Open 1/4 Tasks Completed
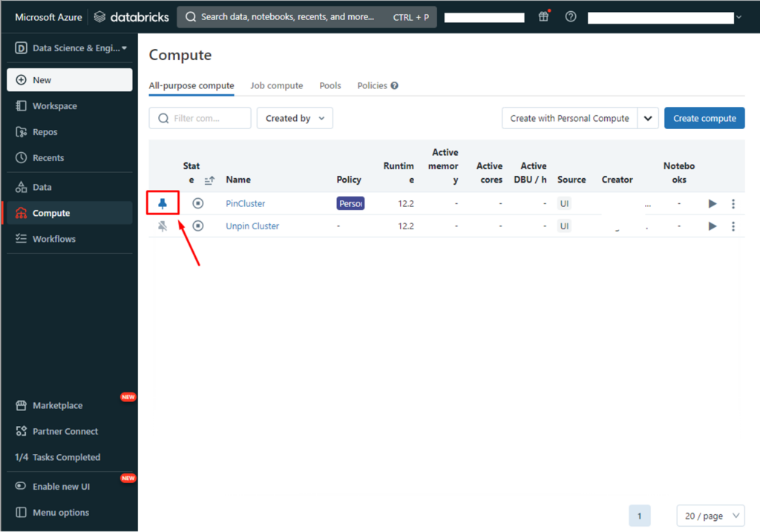Screen dimensions: 760x532 pyautogui.click(x=58, y=457)
